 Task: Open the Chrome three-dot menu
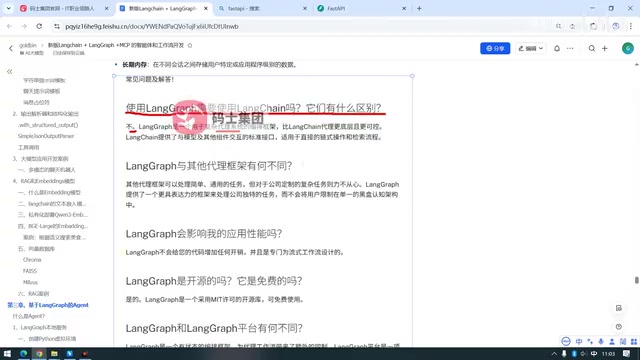click(631, 26)
